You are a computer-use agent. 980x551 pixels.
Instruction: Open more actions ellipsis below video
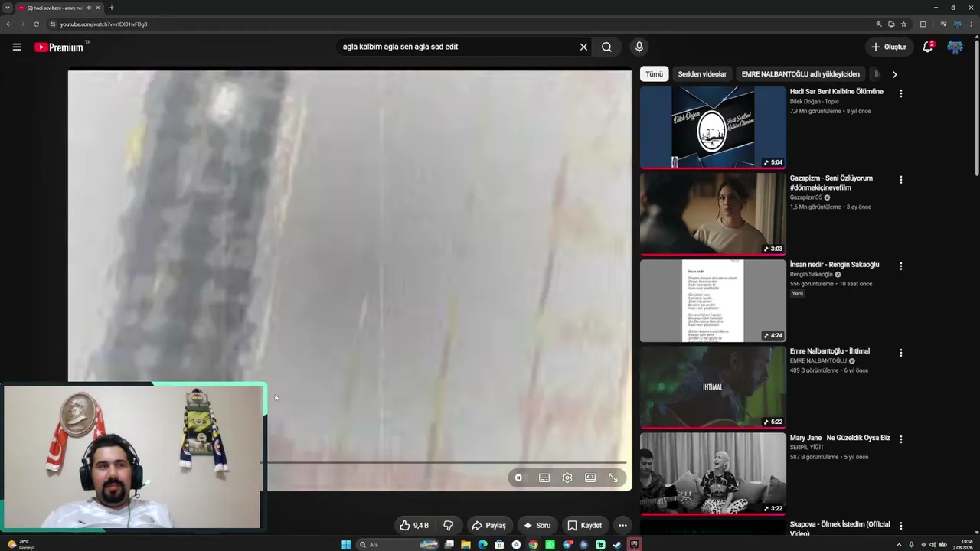click(x=622, y=525)
